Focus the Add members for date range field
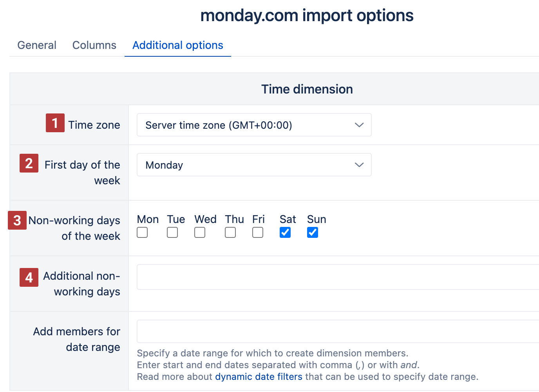Image resolution: width=539 pixels, height=392 pixels. (338, 331)
